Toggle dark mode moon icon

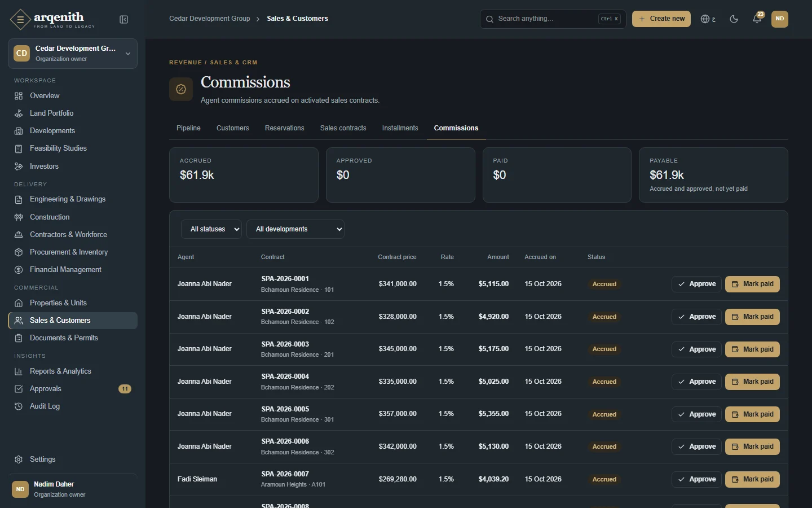coord(734,19)
